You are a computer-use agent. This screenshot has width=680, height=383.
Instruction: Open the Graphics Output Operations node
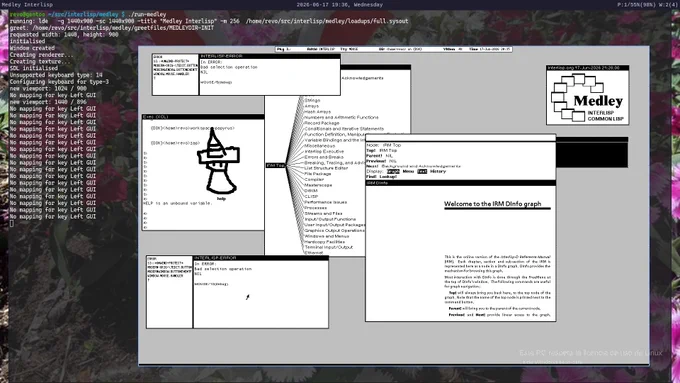click(334, 231)
